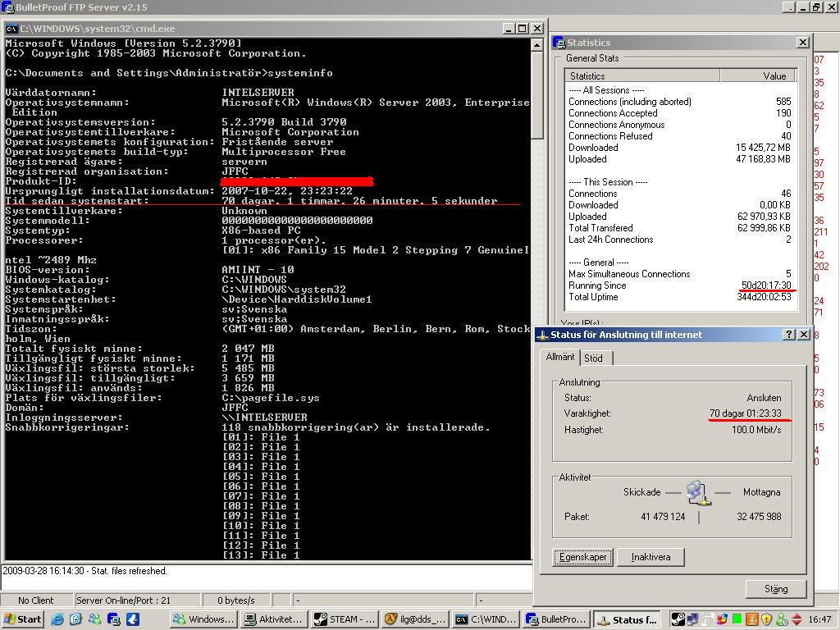Switch to the ilg@dds_ taskbar button
Viewport: 840px width, 630px height.
416,619
